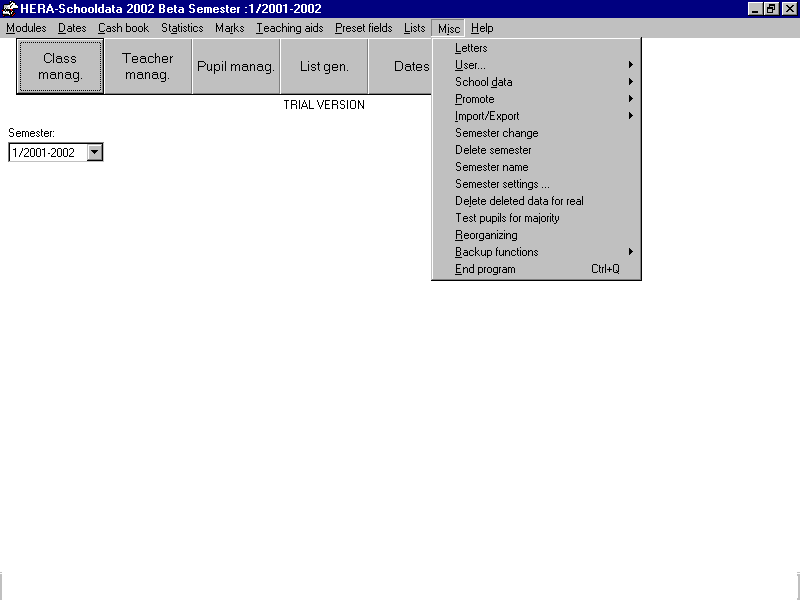The width and height of the screenshot is (800, 600).
Task: Choose End program from the menu
Action: coord(536,269)
